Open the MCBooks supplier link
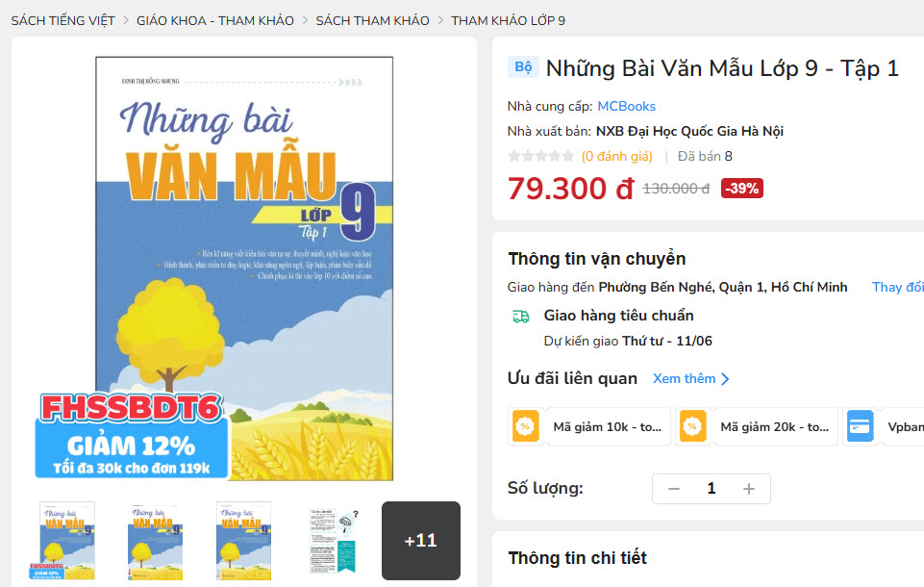Viewport: 924px width, 587px height. [626, 106]
